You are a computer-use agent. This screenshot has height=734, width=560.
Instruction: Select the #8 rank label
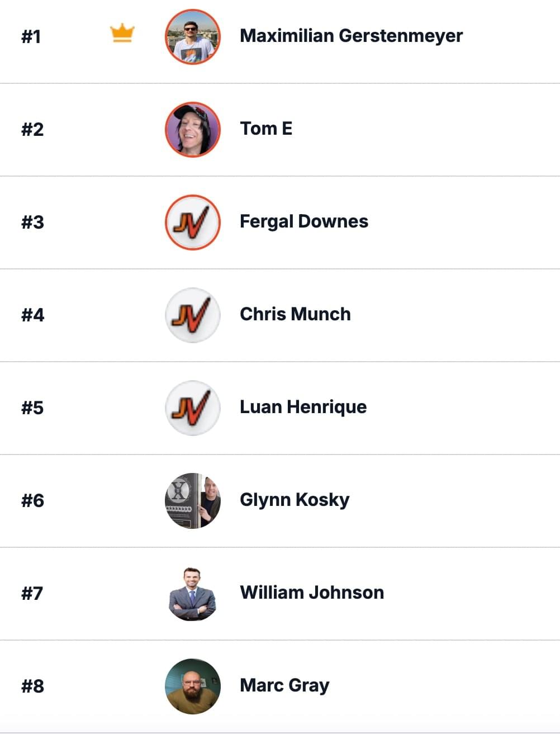tap(32, 686)
